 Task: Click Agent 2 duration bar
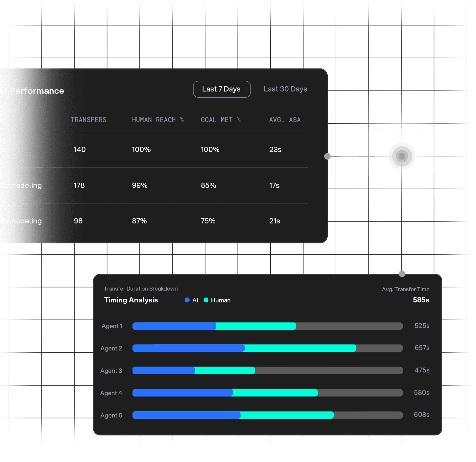(x=267, y=348)
